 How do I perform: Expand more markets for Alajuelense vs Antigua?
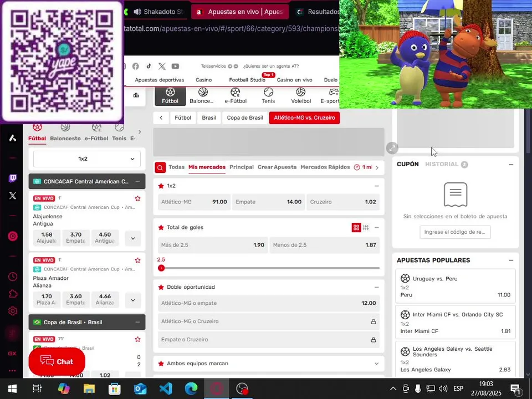click(133, 238)
